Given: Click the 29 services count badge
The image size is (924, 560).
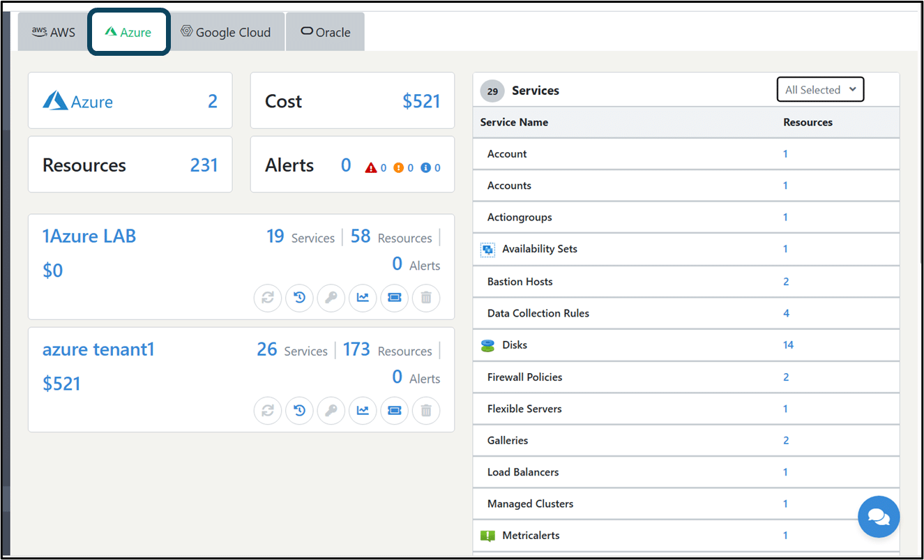Looking at the screenshot, I should pyautogui.click(x=492, y=91).
